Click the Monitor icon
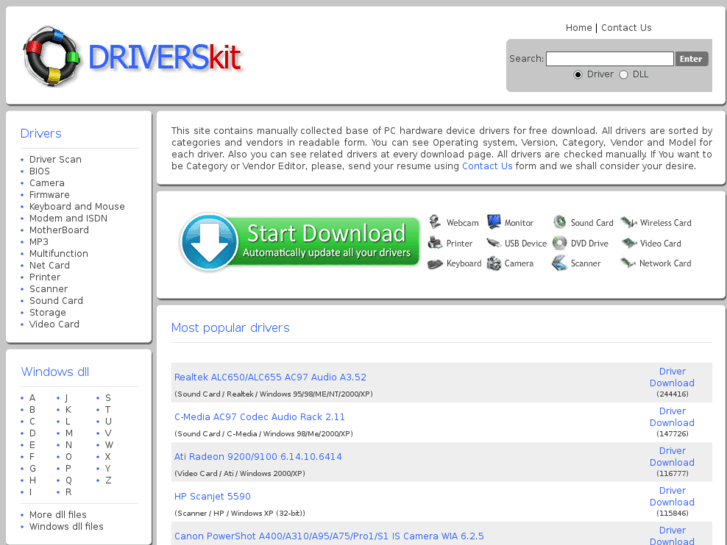This screenshot has height=545, width=727. tap(494, 222)
